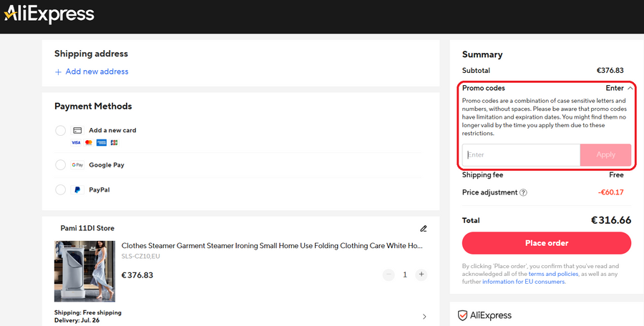Screen dimensions: 644x326
Task: Open the terms and policies link
Action: (552, 274)
